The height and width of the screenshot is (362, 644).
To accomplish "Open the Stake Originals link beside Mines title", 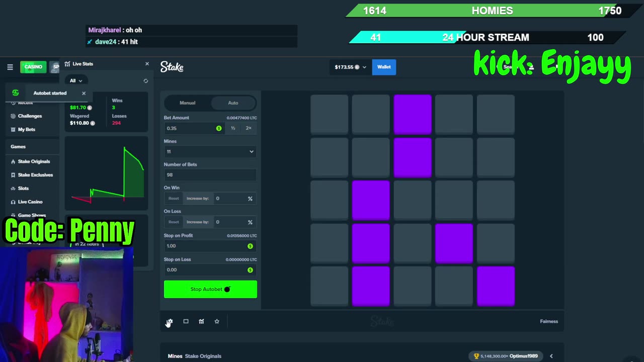I will (x=203, y=356).
